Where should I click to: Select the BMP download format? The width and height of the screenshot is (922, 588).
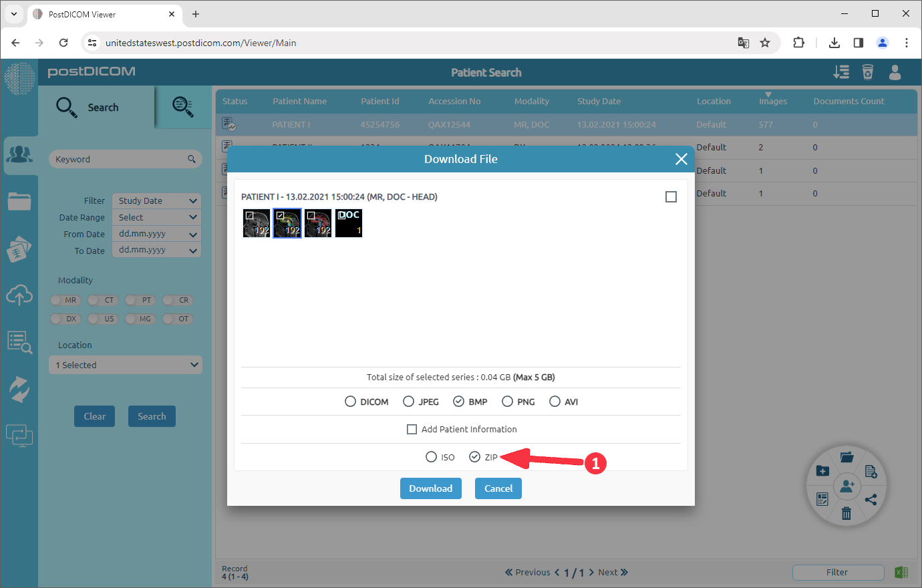(x=459, y=401)
